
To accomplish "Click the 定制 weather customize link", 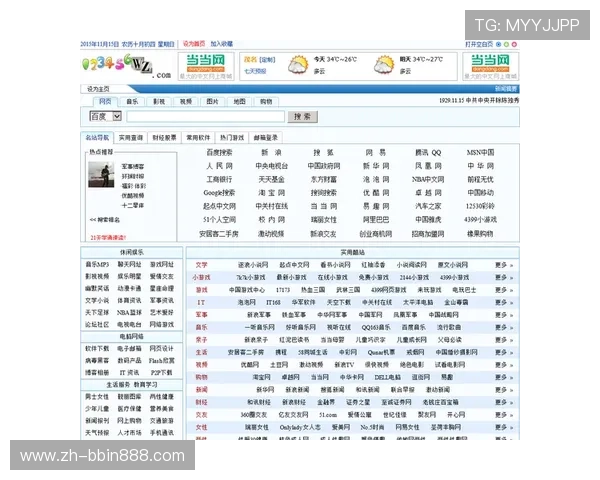I will click(x=267, y=60).
